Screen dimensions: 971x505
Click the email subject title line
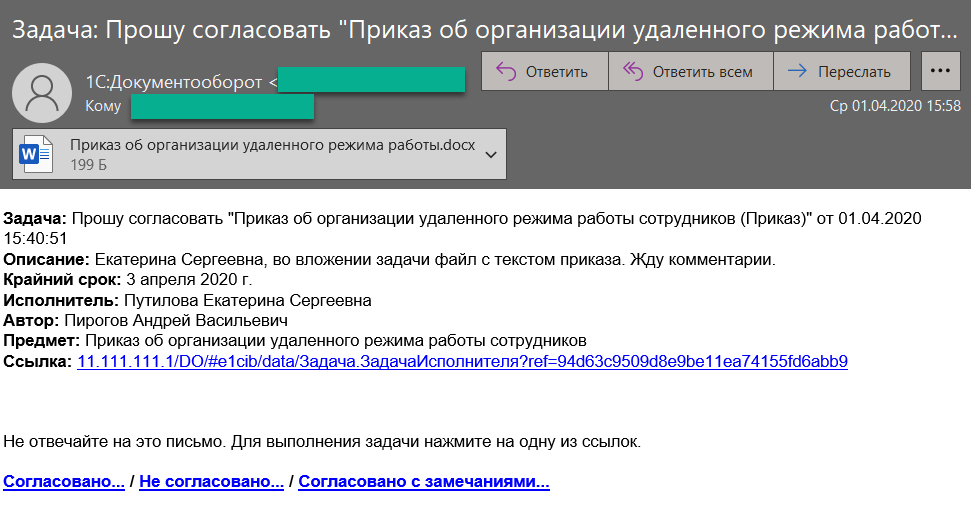485,30
